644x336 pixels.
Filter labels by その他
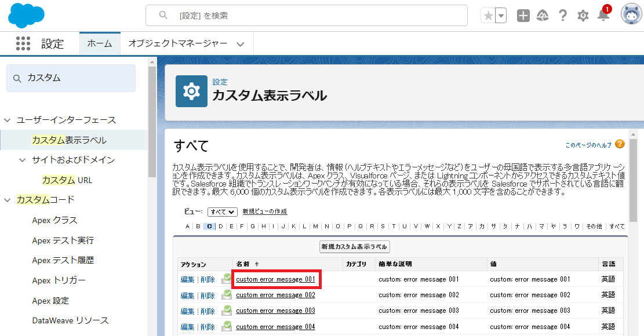click(x=594, y=226)
